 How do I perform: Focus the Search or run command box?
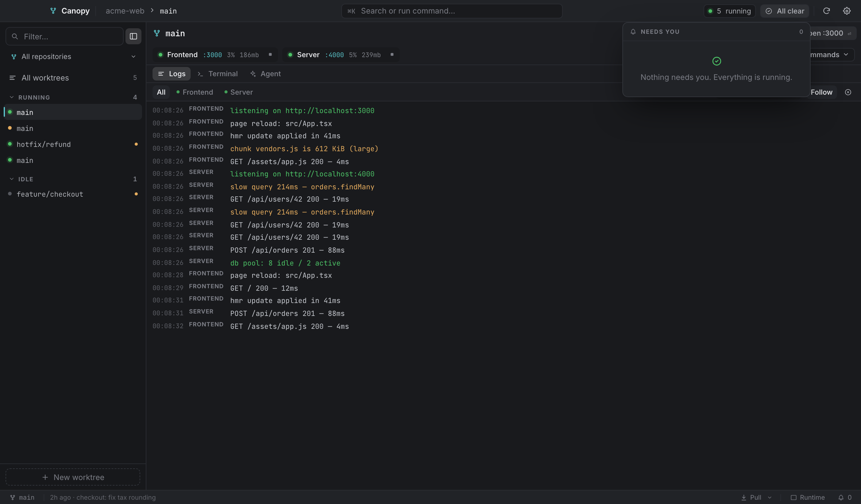click(452, 11)
